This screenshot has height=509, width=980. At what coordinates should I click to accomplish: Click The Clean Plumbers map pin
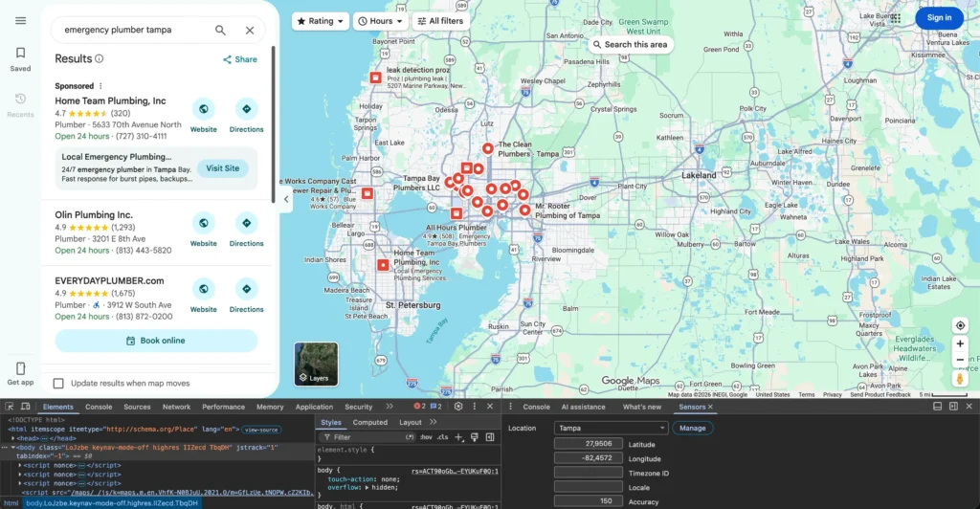pyautogui.click(x=487, y=148)
